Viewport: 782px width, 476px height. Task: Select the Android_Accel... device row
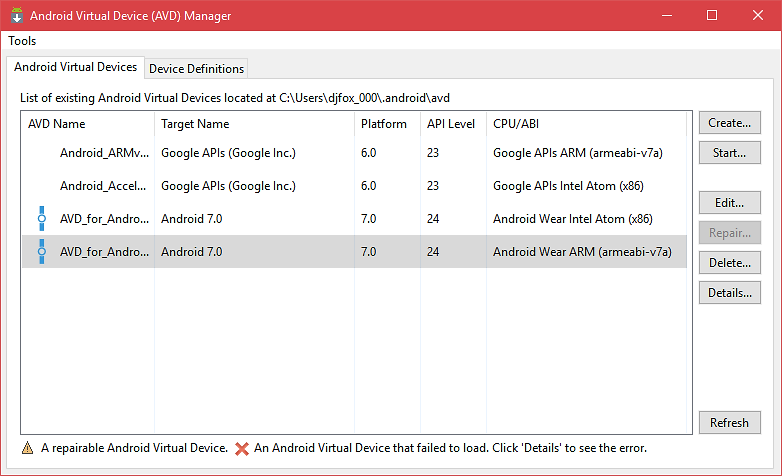(x=354, y=186)
